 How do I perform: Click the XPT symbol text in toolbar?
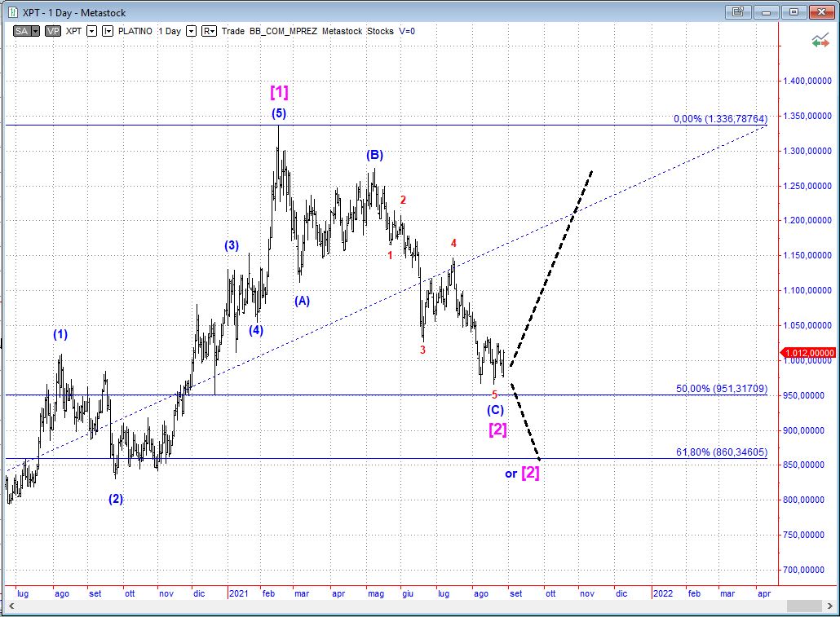click(74, 31)
